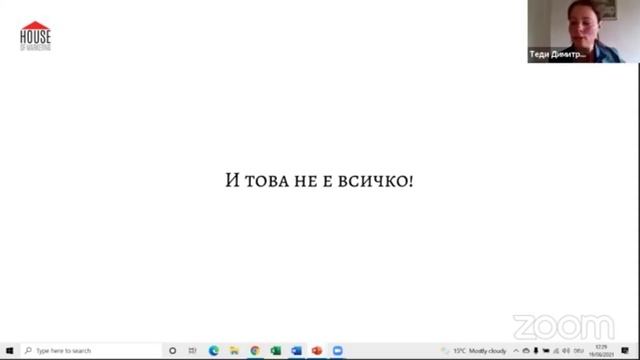Open File Explorer from the taskbar
Viewport: 640px width, 360px height.
click(x=234, y=351)
